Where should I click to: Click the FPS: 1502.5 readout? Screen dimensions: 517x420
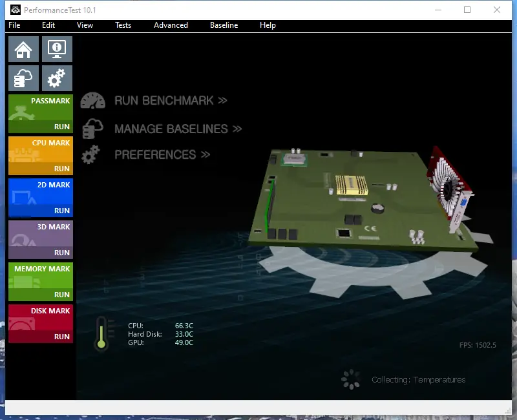478,345
